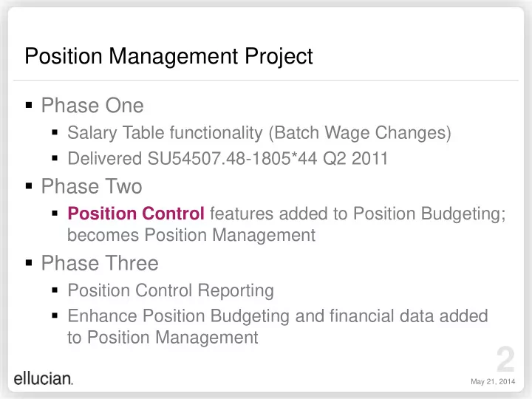Click the Phase Three bullet marker
The width and height of the screenshot is (532, 399).
[29, 262]
